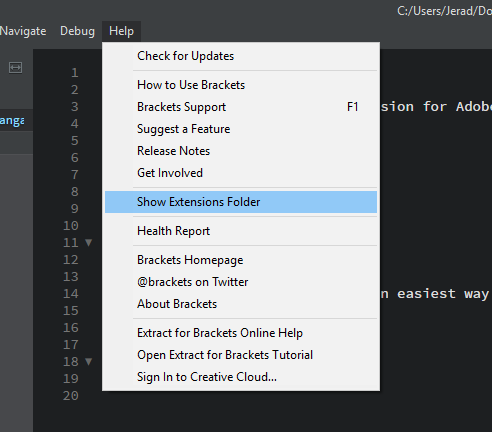This screenshot has width=492, height=432.
Task: Select About Brackets
Action: click(241, 304)
